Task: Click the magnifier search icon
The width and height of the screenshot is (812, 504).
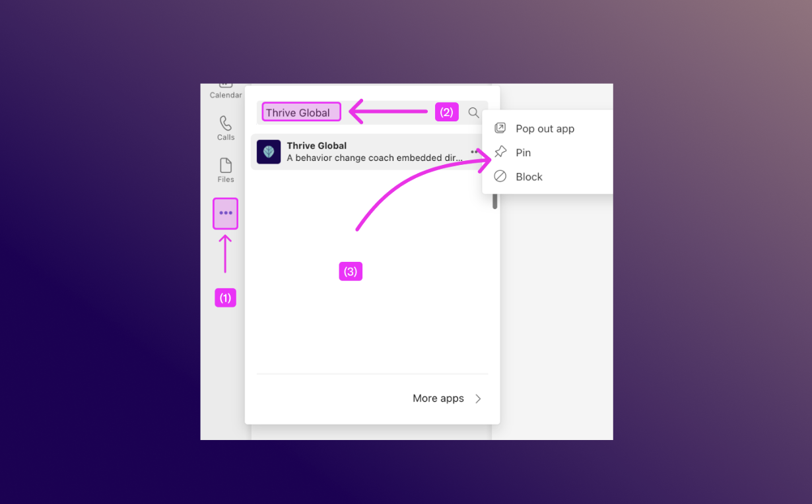Action: click(x=473, y=113)
